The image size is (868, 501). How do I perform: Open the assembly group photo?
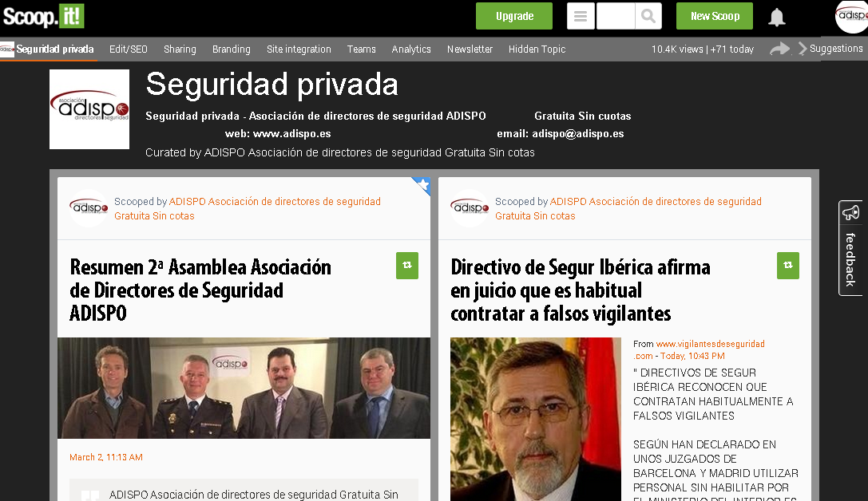[x=244, y=389]
